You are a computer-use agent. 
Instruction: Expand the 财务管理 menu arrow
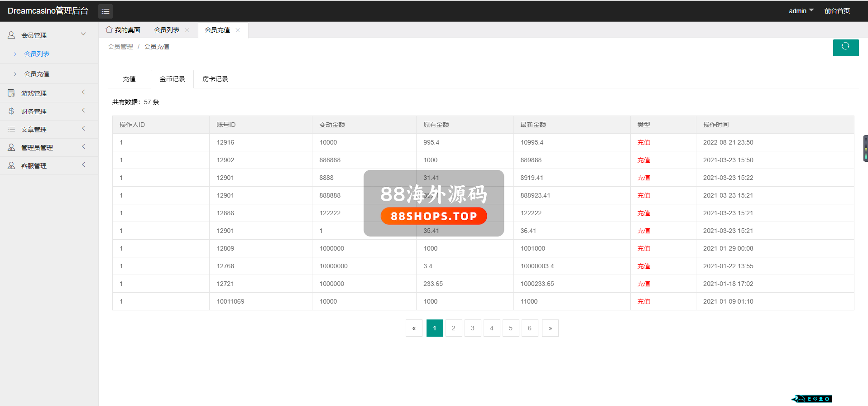pos(83,111)
